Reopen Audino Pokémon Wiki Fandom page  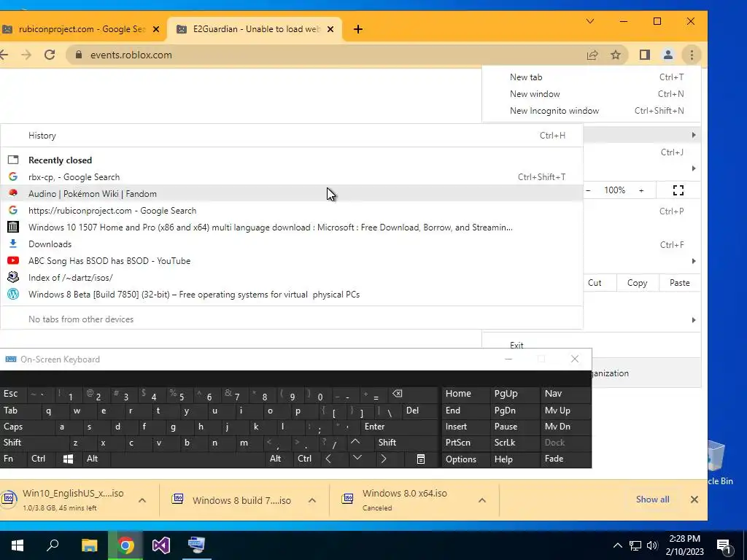pyautogui.click(x=292, y=194)
